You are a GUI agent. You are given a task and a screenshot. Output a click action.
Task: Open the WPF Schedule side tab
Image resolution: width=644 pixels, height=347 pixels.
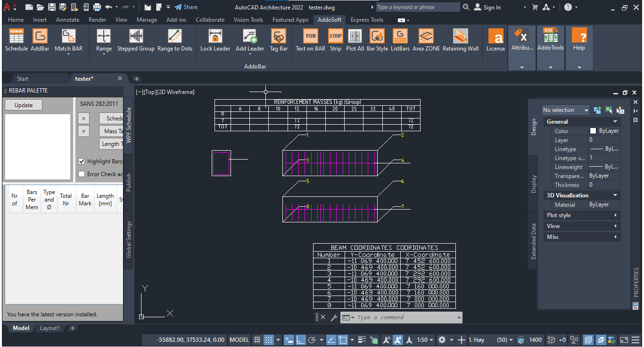pyautogui.click(x=129, y=125)
